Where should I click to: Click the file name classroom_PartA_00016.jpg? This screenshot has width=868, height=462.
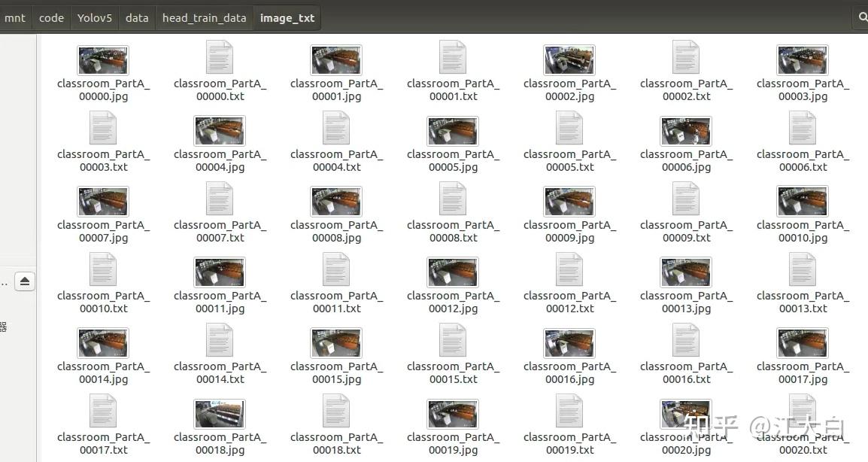(569, 372)
